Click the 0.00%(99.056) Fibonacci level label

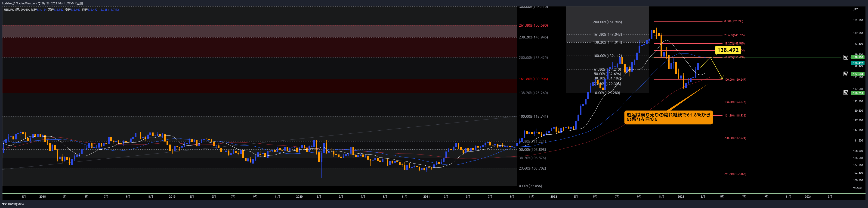pos(530,186)
